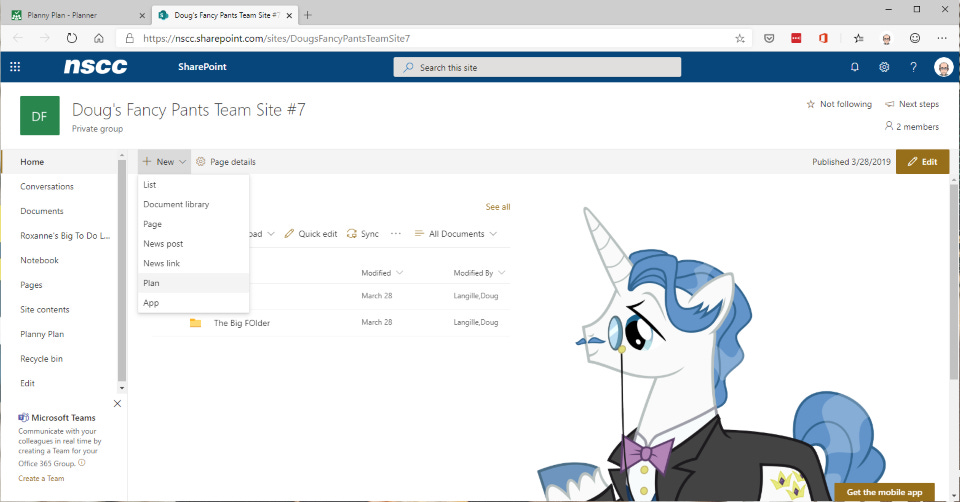Choose News post from New menu

coord(193,244)
